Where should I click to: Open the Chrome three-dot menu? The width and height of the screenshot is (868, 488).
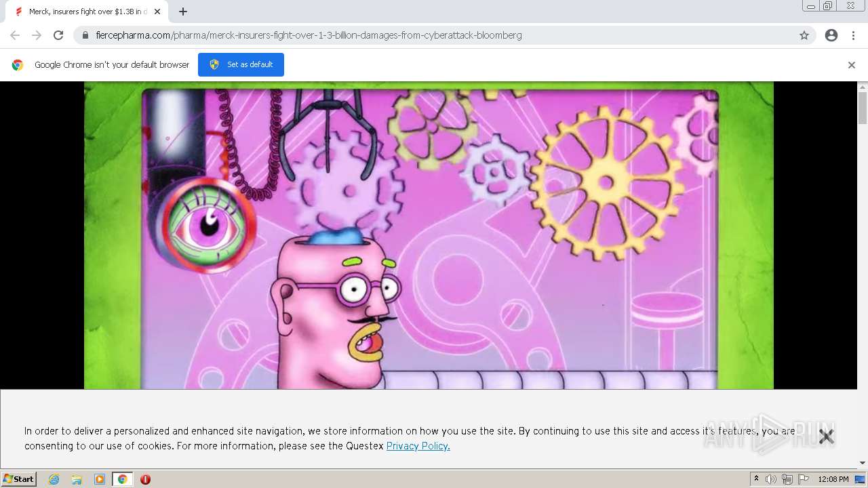click(x=853, y=35)
